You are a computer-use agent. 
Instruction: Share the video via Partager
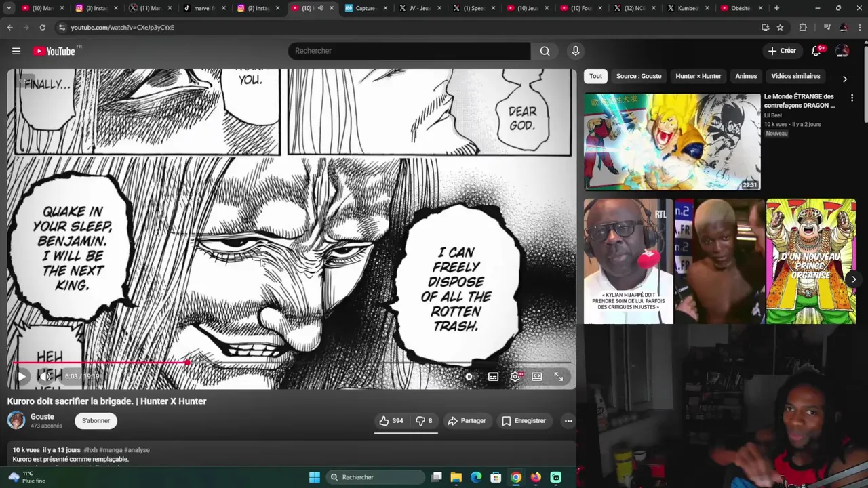pos(467,421)
